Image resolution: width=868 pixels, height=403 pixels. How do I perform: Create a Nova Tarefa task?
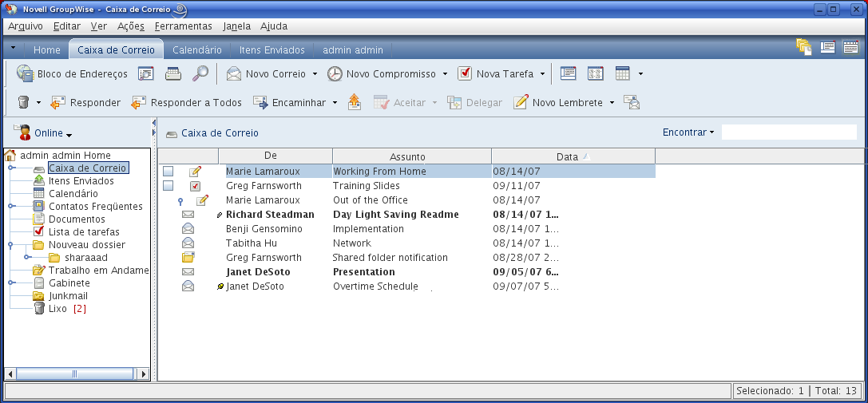496,73
